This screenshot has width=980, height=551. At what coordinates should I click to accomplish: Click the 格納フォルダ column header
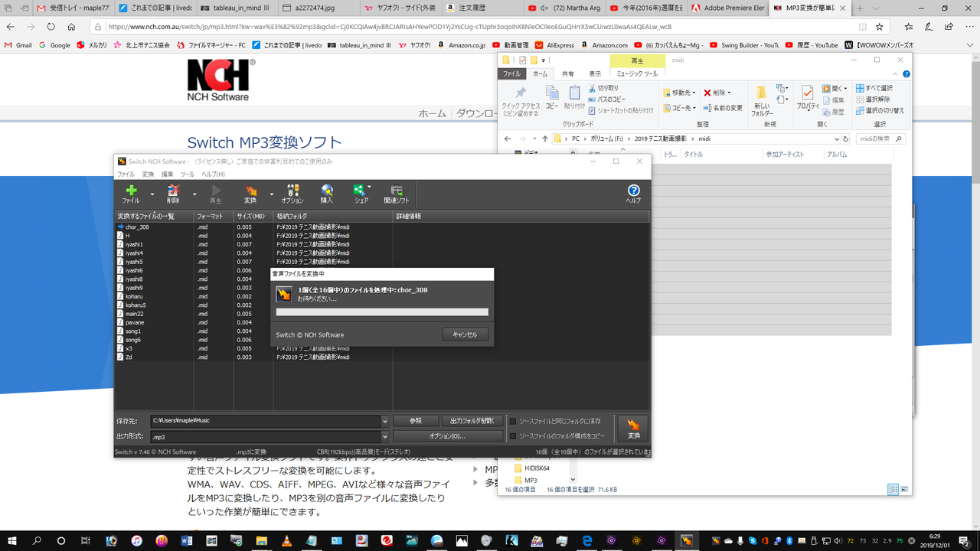333,217
